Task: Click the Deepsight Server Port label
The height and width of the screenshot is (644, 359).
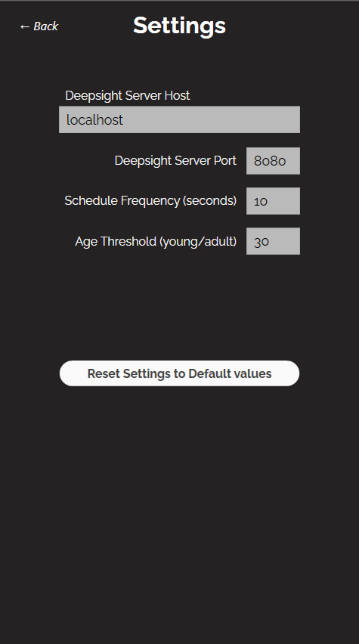Action: click(175, 160)
